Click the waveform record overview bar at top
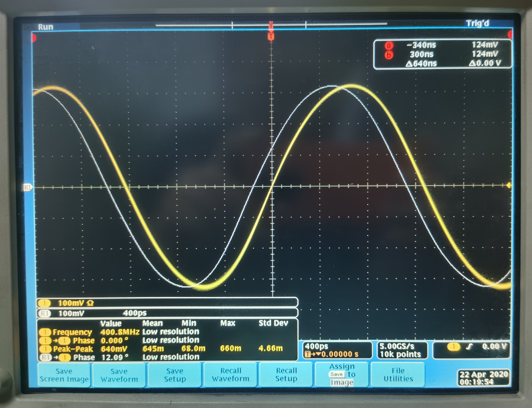532x408 pixels. click(x=271, y=25)
